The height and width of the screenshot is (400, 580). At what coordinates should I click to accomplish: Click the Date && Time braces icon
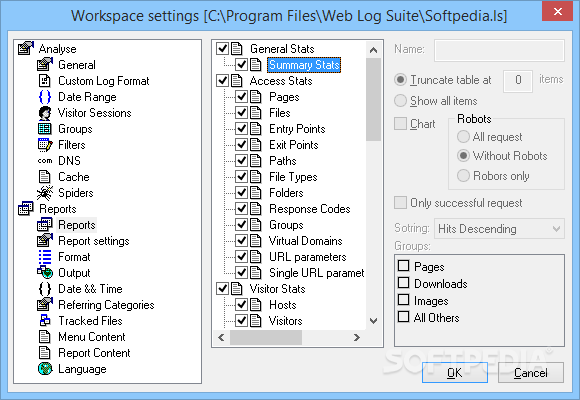(45, 289)
